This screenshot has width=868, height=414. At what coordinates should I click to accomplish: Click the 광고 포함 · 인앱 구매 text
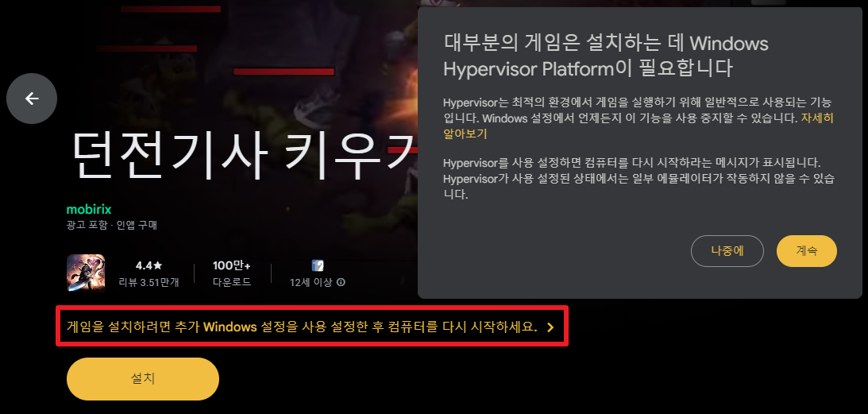click(x=112, y=225)
